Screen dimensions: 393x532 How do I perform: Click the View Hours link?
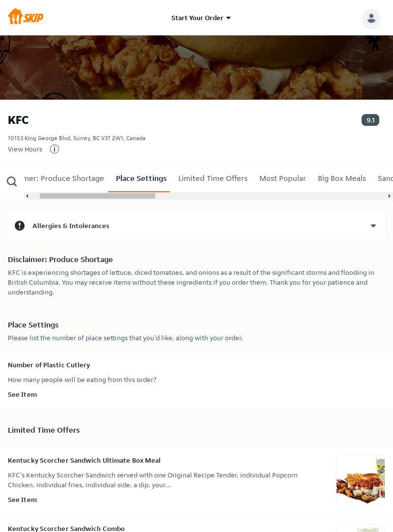tap(25, 149)
